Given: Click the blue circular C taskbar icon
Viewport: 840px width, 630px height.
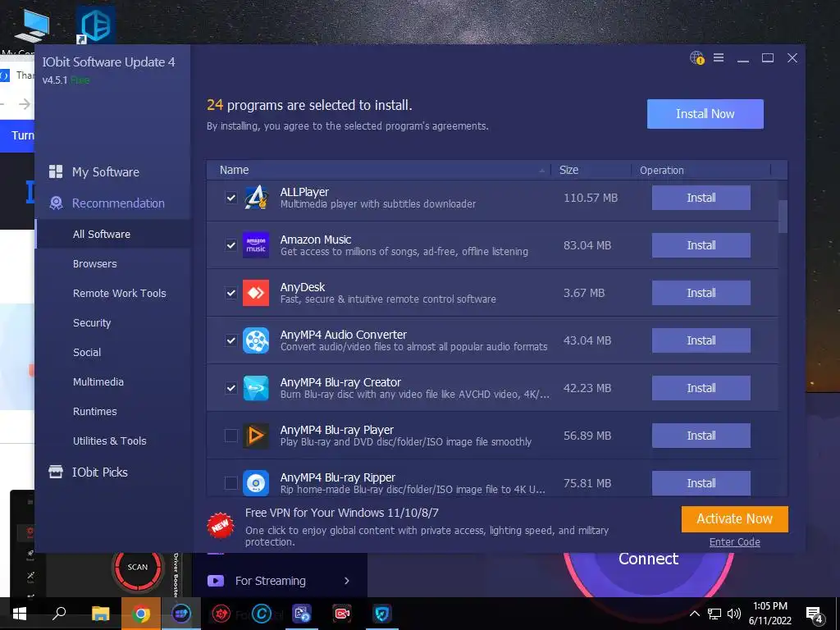Looking at the screenshot, I should 262,614.
